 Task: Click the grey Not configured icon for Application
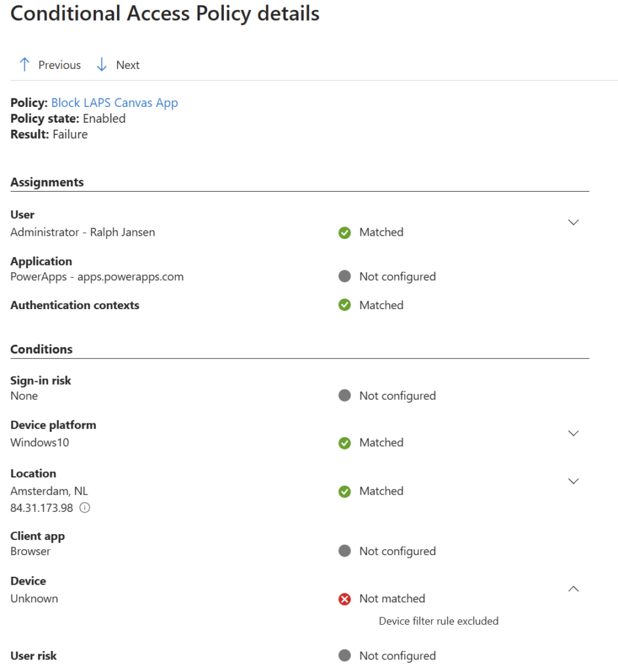point(345,276)
